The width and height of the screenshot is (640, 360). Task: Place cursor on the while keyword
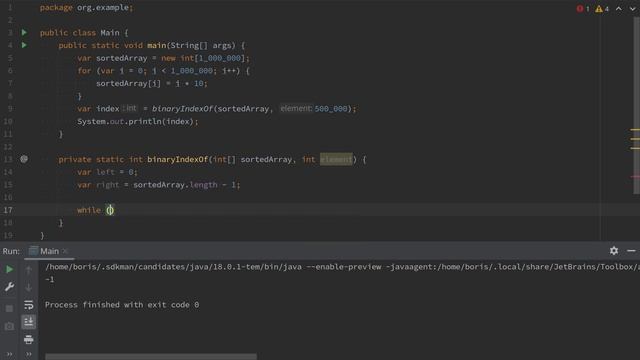(89, 210)
